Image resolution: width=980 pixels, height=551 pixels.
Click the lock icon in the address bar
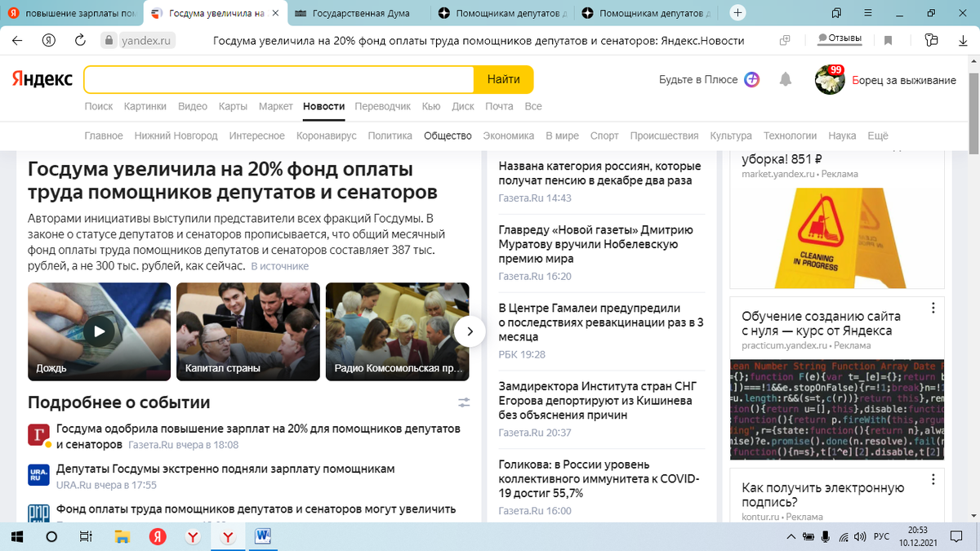point(109,40)
